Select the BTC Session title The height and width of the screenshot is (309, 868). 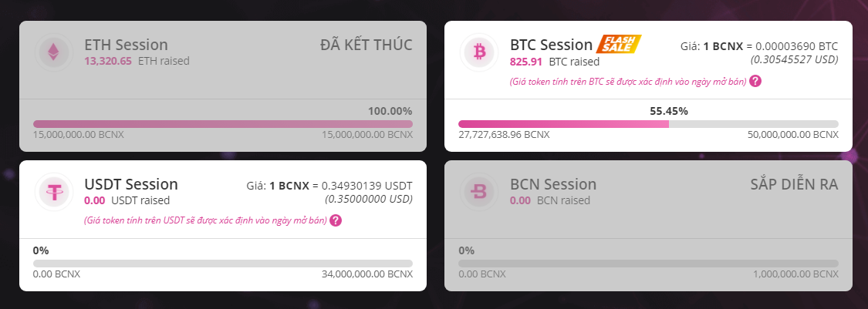point(552,44)
